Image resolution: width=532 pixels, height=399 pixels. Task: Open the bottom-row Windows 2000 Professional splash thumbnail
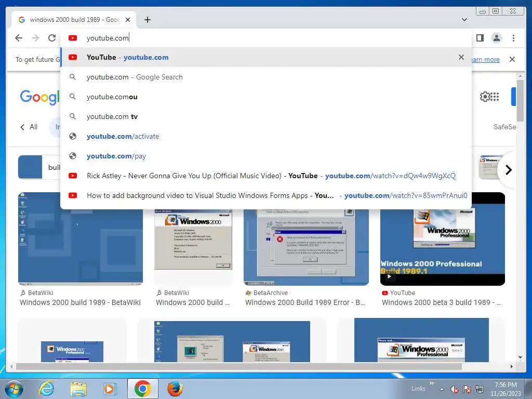72,352
